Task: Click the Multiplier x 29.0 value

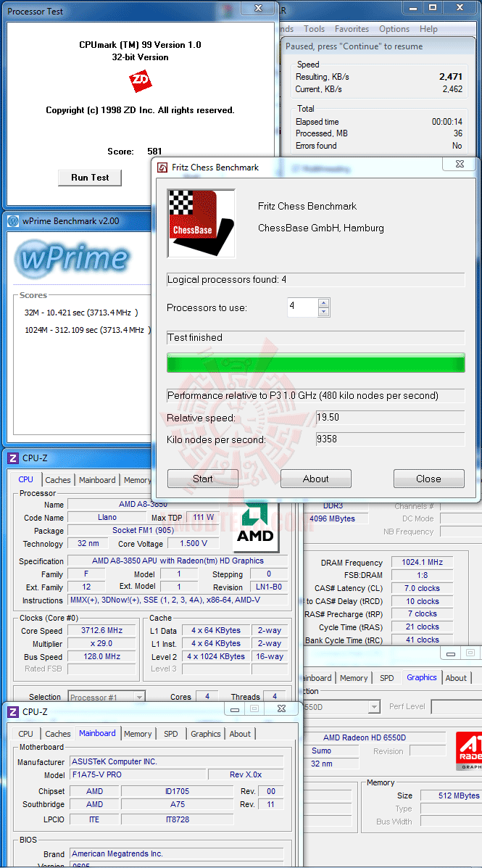Action: [x=101, y=643]
